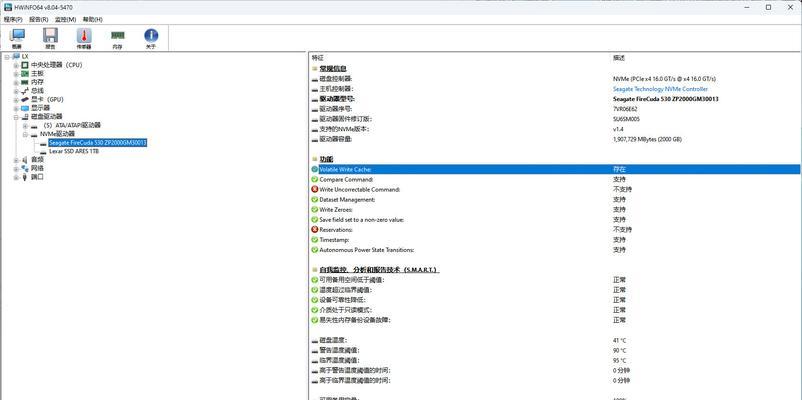Collapse the LX root node
Image resolution: width=802 pixels, height=400 pixels.
tap(7, 56)
